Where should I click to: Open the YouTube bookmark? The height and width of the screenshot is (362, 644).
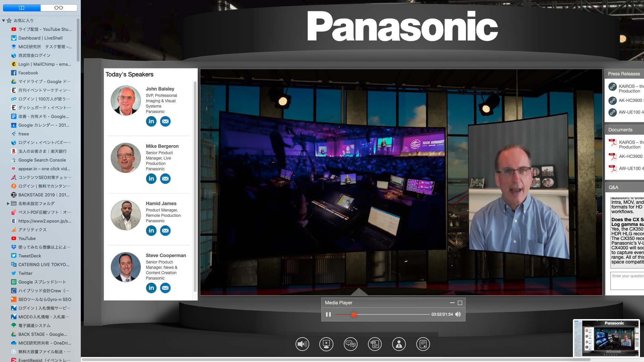23,239
